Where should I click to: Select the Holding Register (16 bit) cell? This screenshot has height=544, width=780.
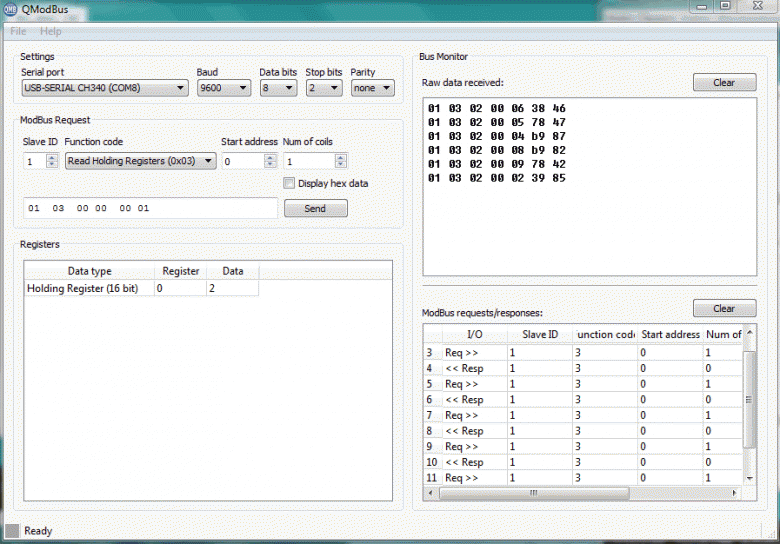click(x=90, y=288)
